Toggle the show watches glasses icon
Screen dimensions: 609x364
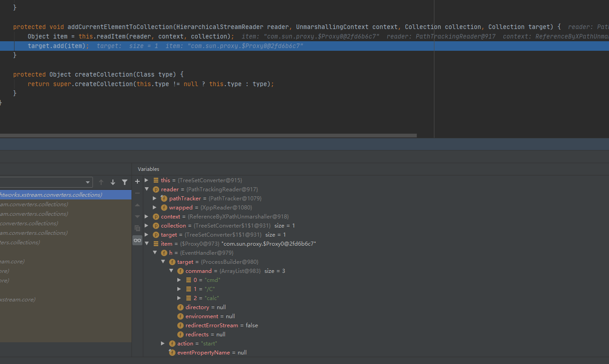(x=137, y=240)
